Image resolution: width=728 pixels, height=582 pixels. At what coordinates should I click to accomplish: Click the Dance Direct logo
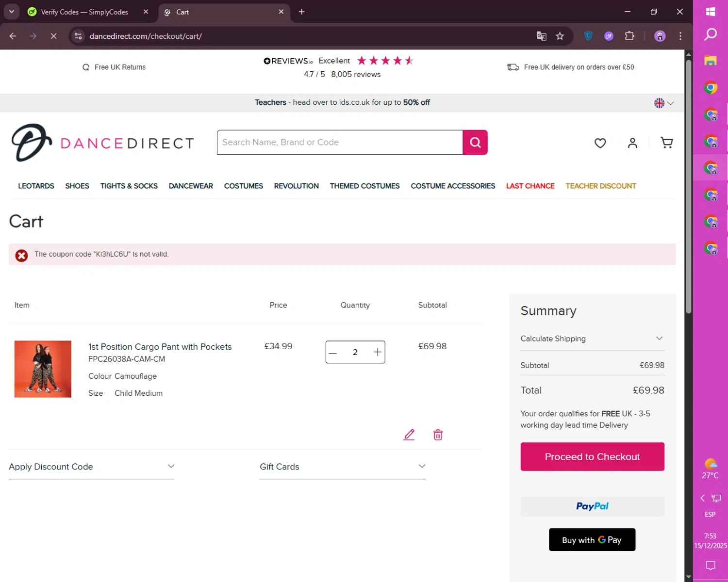click(103, 143)
